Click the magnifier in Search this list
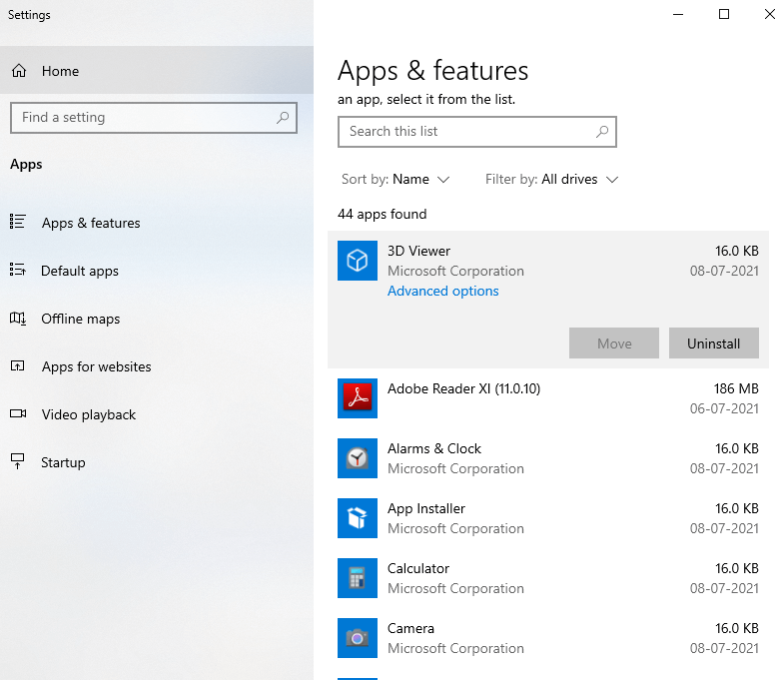Viewport: 784px width, 680px height. click(x=602, y=132)
